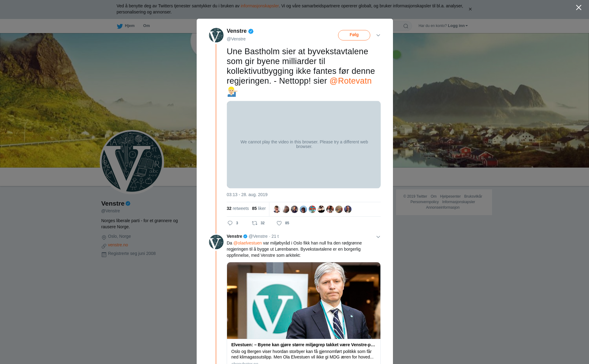This screenshot has height=364, width=589.
Task: Expand options chevron on second tweet
Action: click(378, 237)
